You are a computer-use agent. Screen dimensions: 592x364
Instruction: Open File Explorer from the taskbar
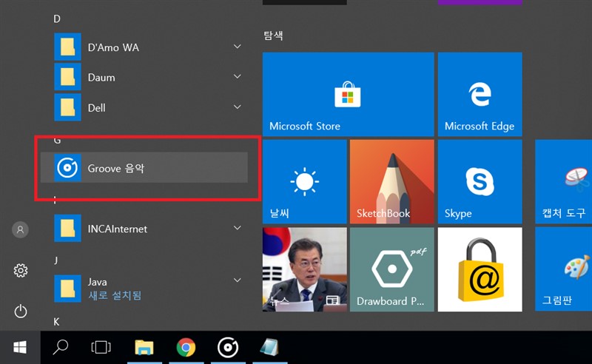(144, 348)
